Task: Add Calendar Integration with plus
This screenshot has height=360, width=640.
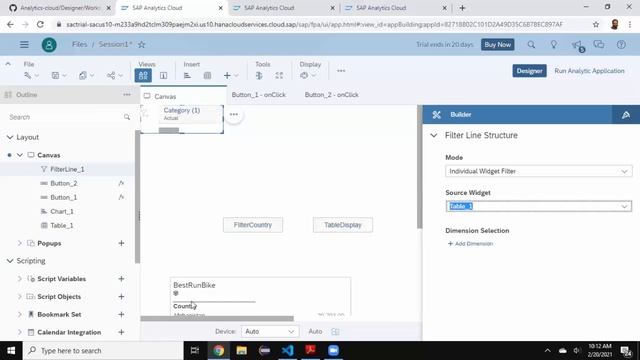Action: pyautogui.click(x=121, y=332)
